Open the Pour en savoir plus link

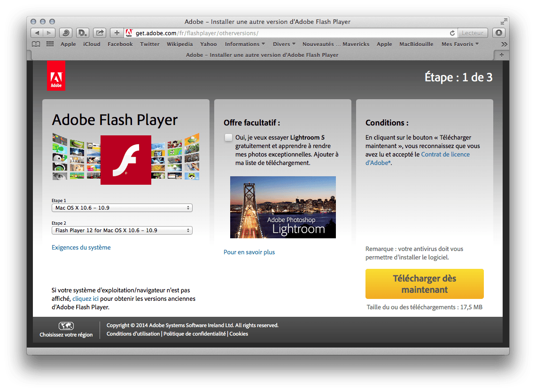(249, 252)
